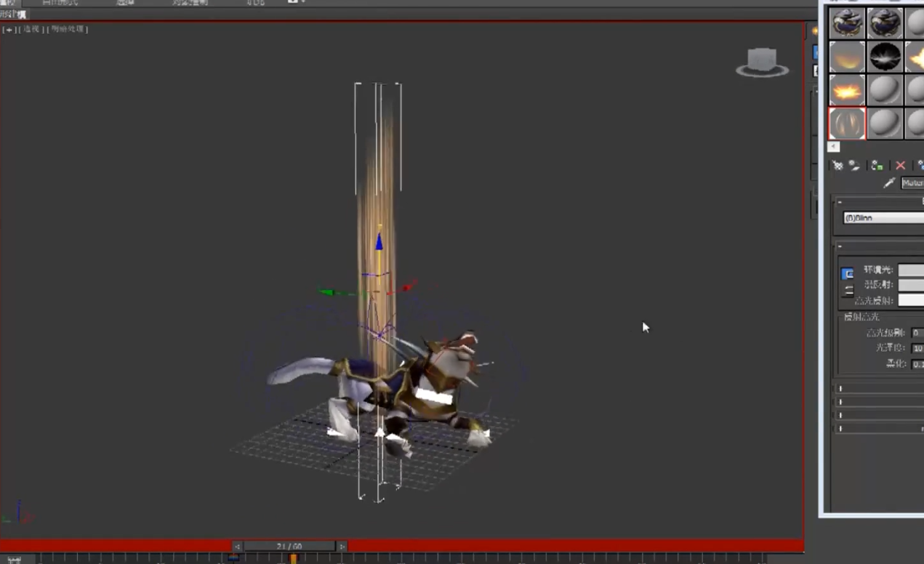The width and height of the screenshot is (924, 564).
Task: Step the time slider back with left arrow
Action: [x=237, y=547]
